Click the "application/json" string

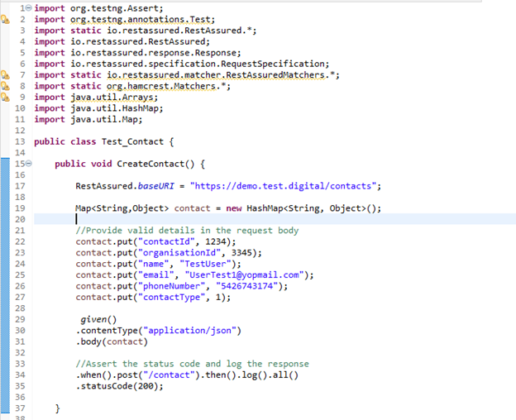(189, 331)
